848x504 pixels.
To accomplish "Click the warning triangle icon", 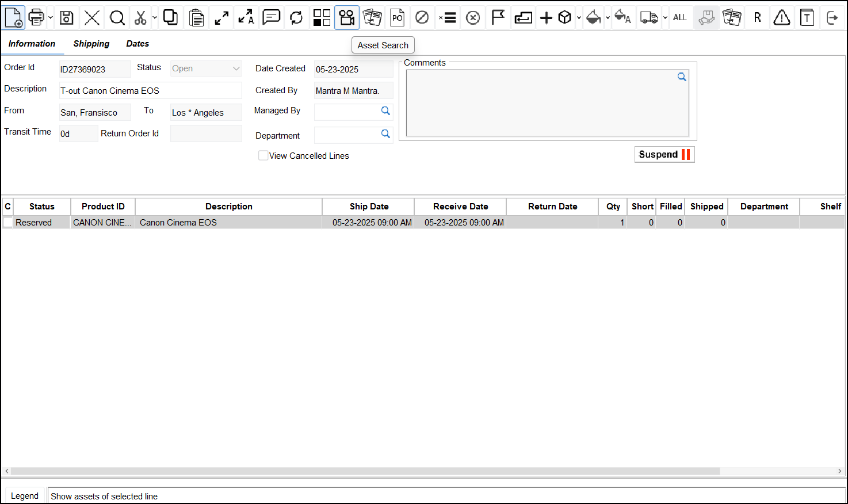I will click(781, 18).
